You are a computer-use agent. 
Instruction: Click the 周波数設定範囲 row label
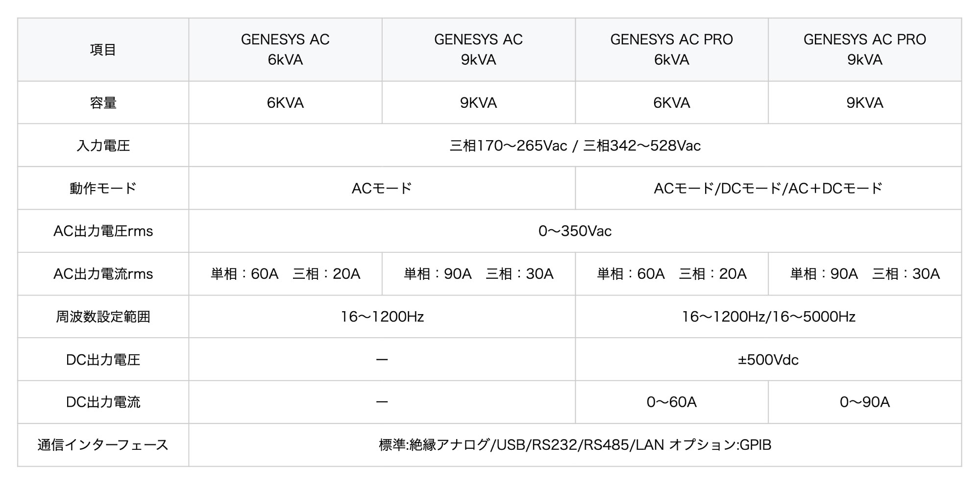103,317
